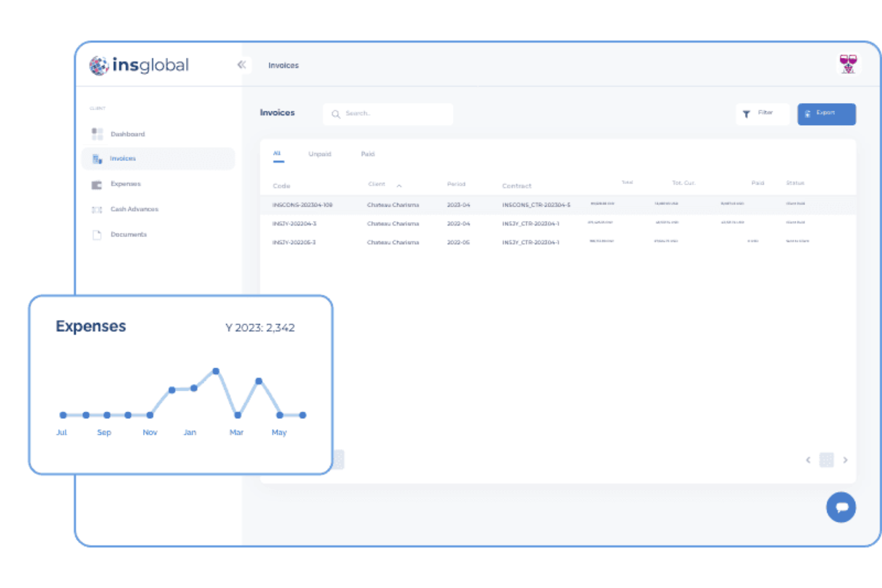
Task: Switch to the Paid tab
Action: click(x=368, y=154)
